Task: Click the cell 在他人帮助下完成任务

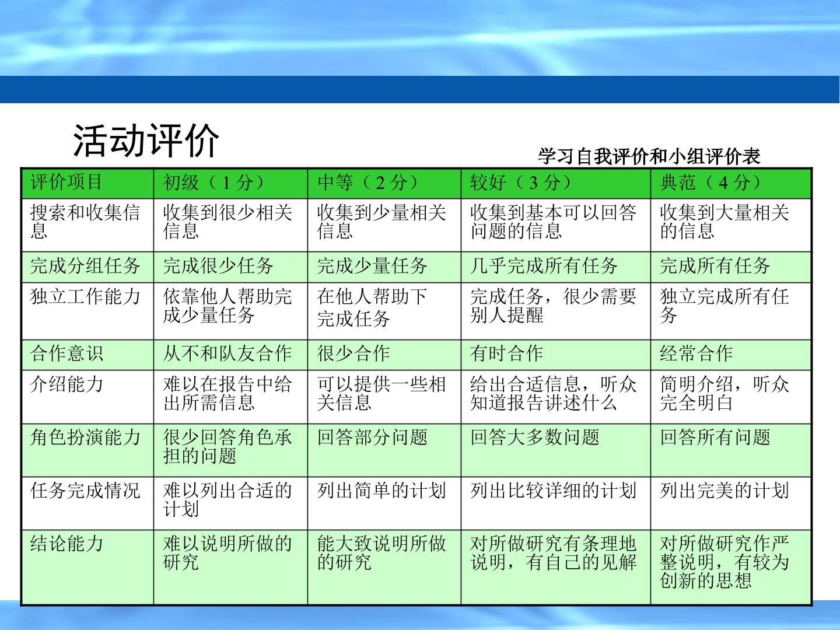Action: pyautogui.click(x=384, y=311)
